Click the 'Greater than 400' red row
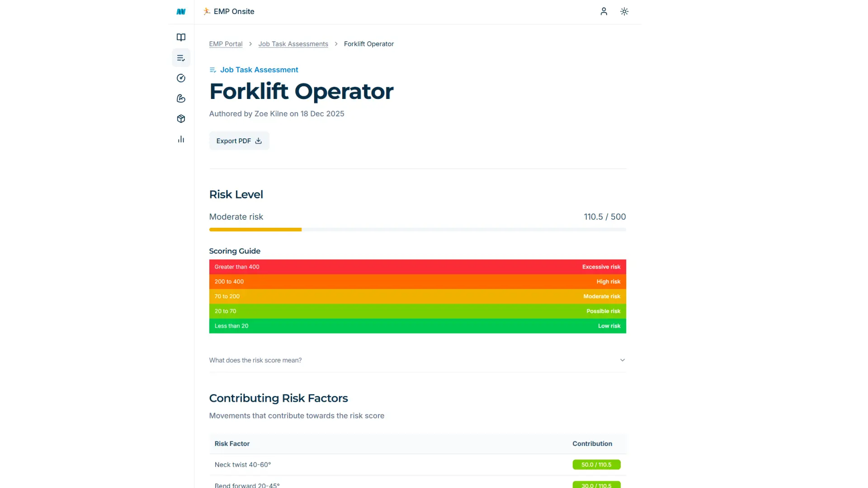Image resolution: width=868 pixels, height=488 pixels. tap(417, 267)
